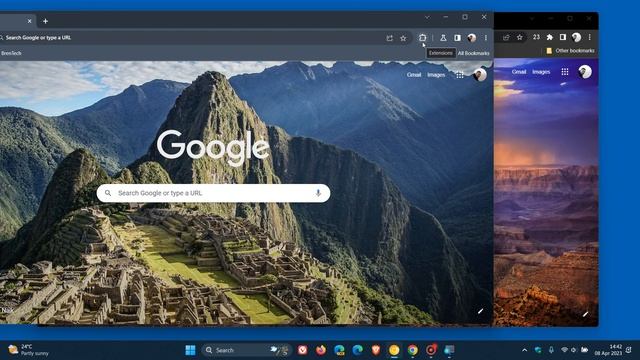This screenshot has width=640, height=360.
Task: Open tab search chevron in left window's title bar
Action: click(427, 17)
